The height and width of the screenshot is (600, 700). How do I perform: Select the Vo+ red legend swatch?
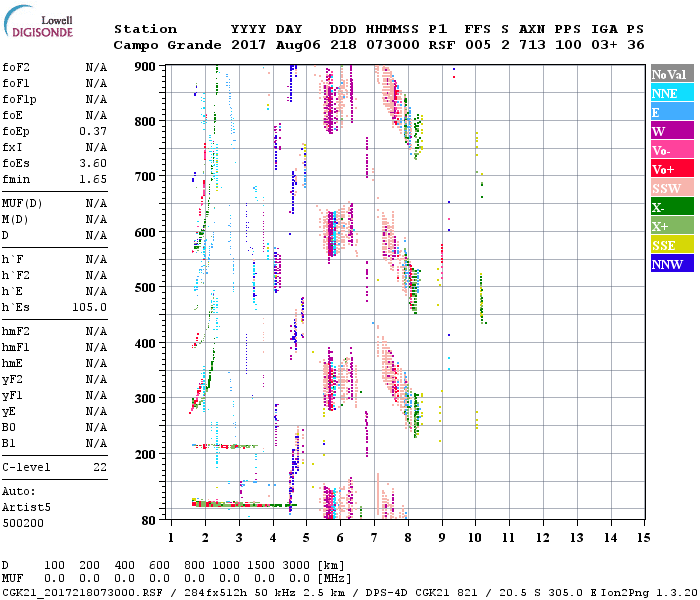(671, 169)
